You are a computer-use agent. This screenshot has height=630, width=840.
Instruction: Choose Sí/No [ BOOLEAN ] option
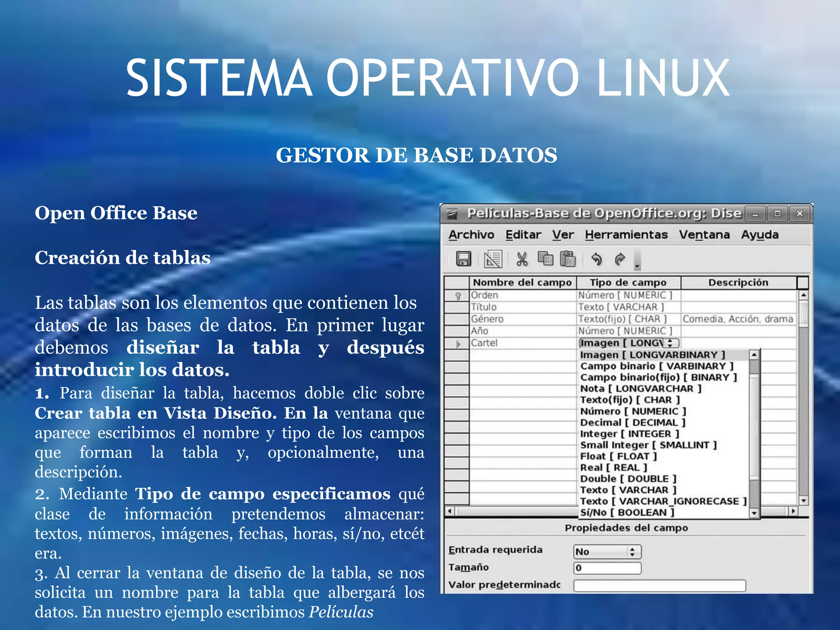[x=664, y=513]
